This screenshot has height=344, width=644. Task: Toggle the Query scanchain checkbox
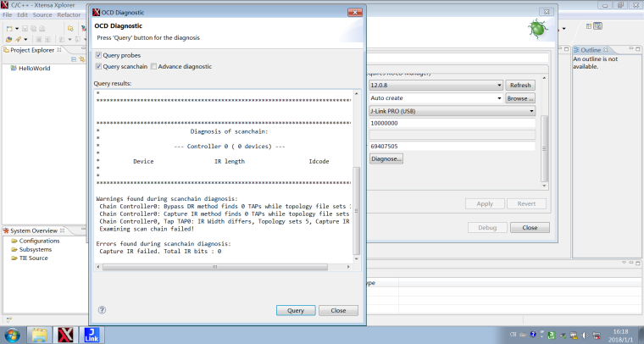98,66
